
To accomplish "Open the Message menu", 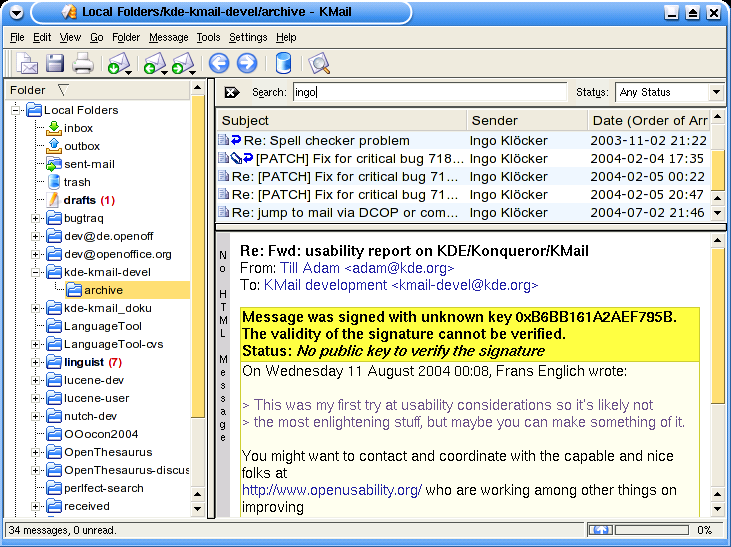I will pos(168,37).
